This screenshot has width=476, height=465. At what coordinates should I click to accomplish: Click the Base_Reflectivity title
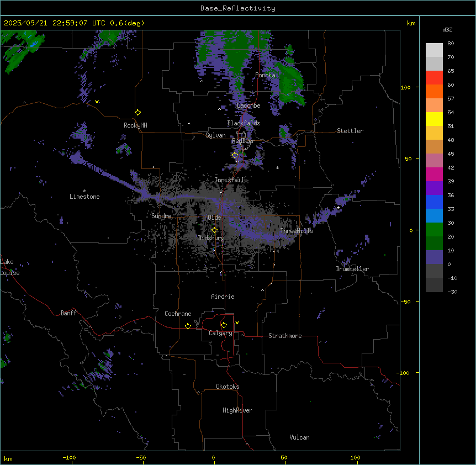coord(237,8)
